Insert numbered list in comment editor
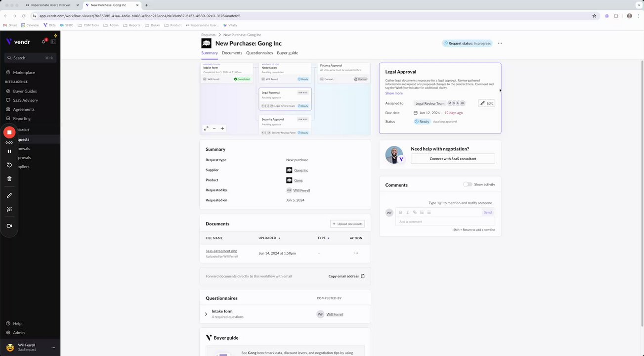The image size is (644, 356). click(x=422, y=212)
